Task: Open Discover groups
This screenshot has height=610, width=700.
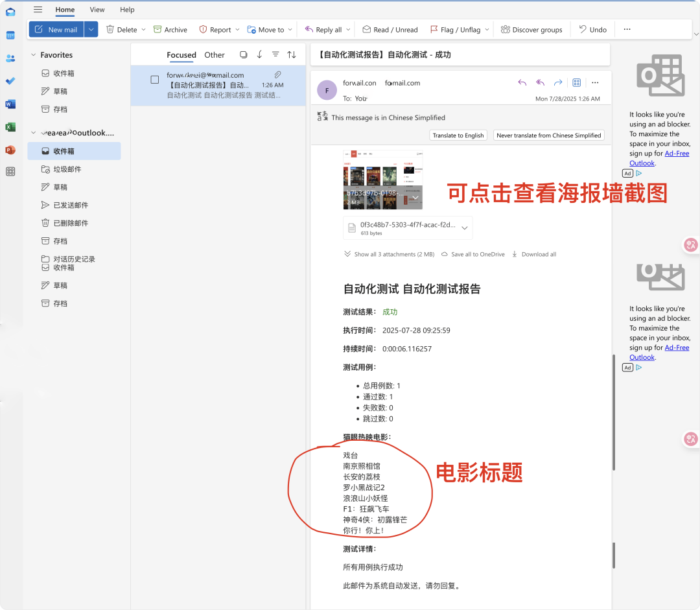Action: point(531,29)
